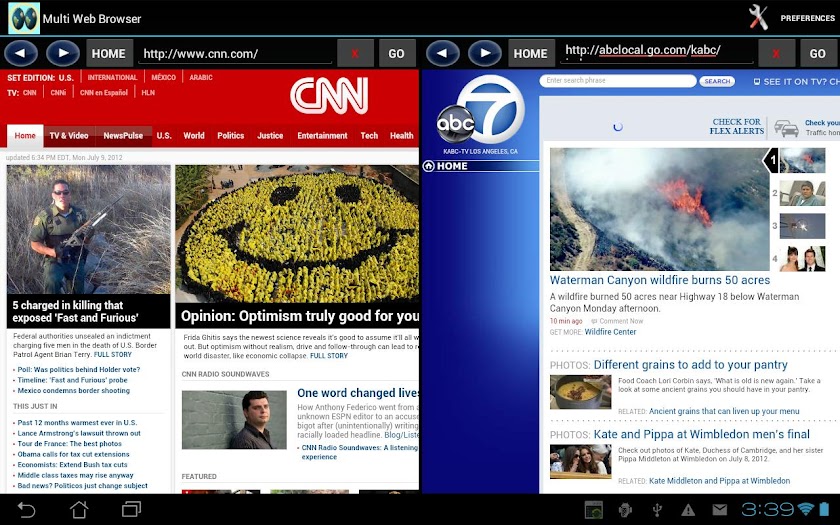This screenshot has width=840, height=525.
Task: Focus the cnn.com URL field
Action: (235, 54)
